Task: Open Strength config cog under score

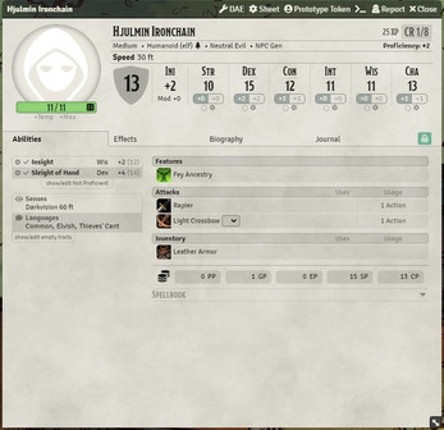Action: pyautogui.click(x=212, y=108)
